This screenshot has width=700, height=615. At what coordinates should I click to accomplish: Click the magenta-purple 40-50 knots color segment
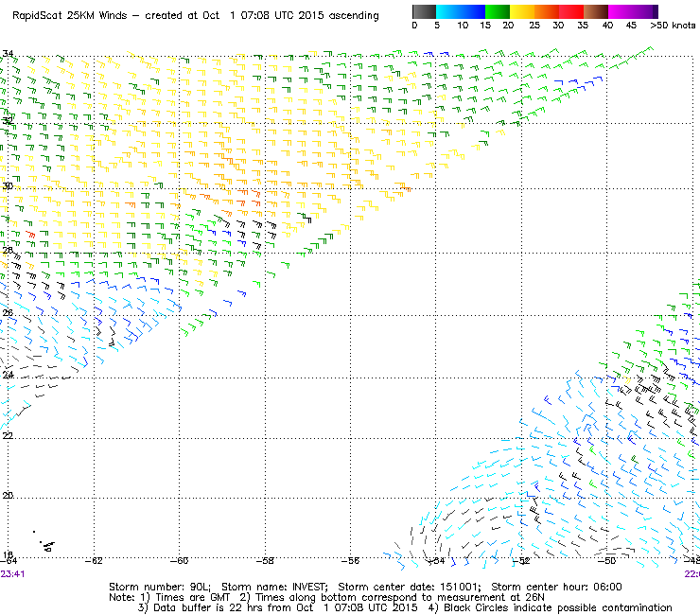(633, 11)
